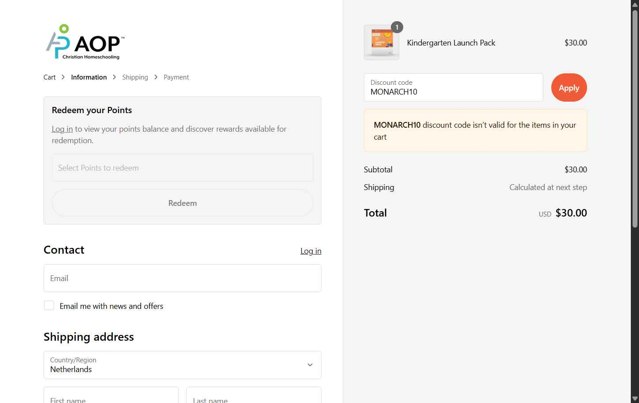The width and height of the screenshot is (639, 403).
Task: Focus the Email input field
Action: click(x=183, y=278)
